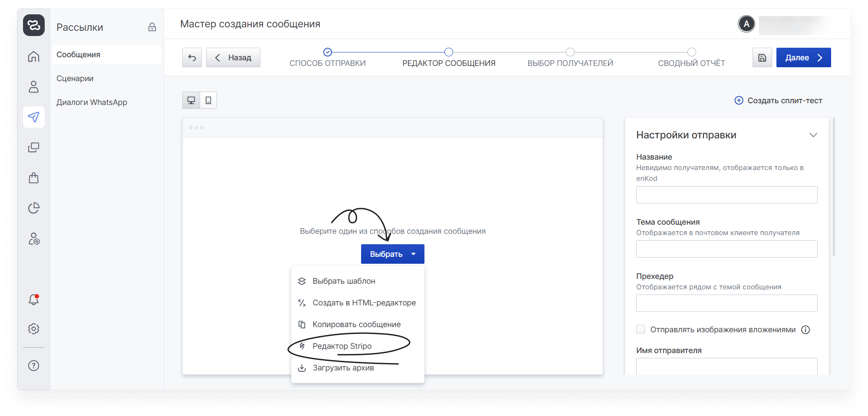Select the paper plane Mailings icon

34,117
